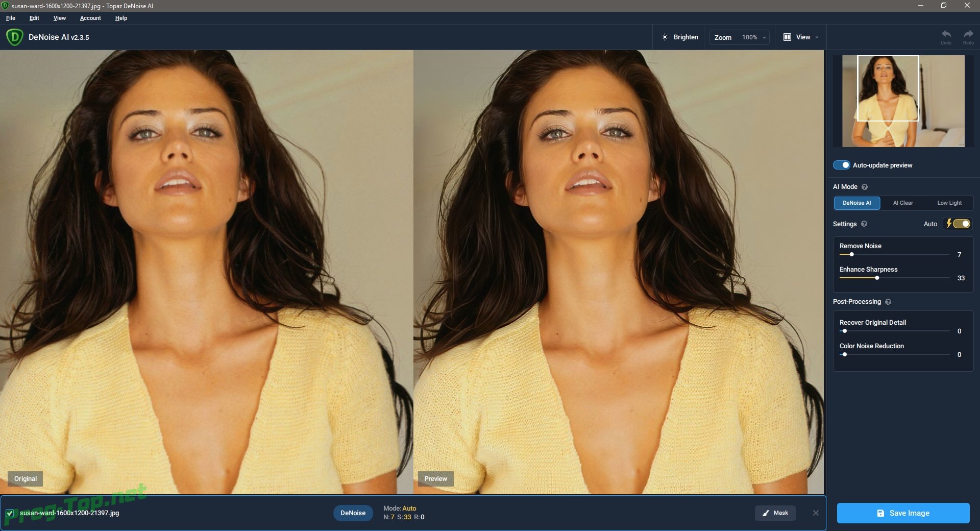
Task: Click the Color Noise Reduction value 0
Action: tap(960, 355)
